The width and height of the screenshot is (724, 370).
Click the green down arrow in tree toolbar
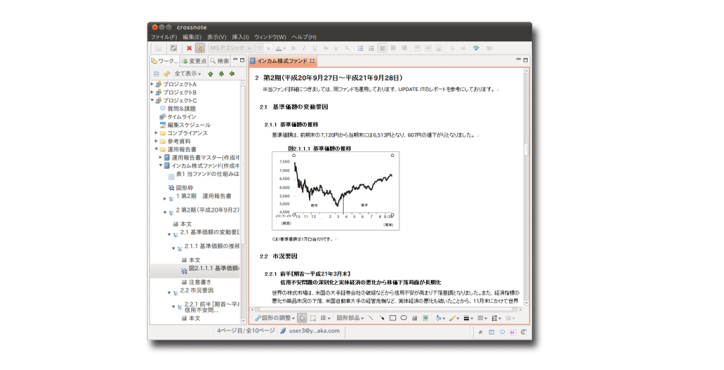221,74
